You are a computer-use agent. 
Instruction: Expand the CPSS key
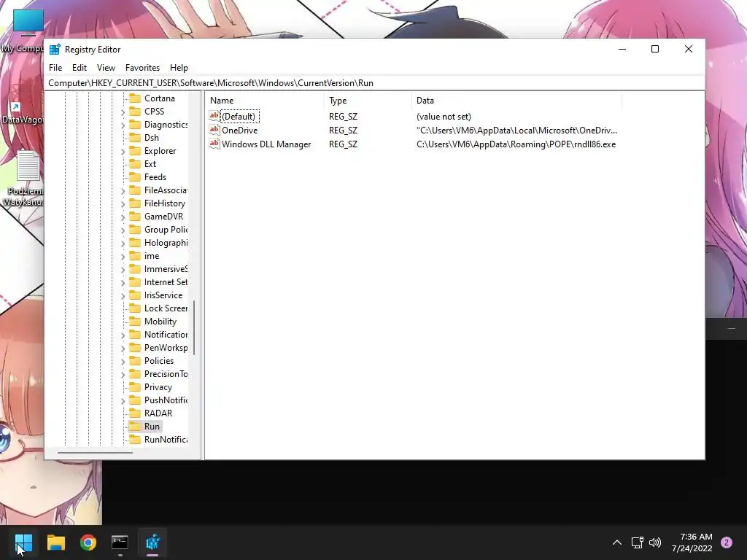click(x=123, y=112)
